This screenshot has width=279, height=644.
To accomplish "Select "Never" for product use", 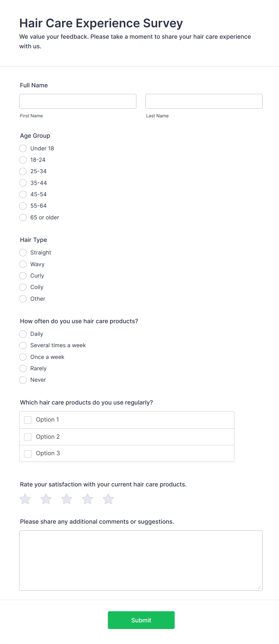I will 23,380.
